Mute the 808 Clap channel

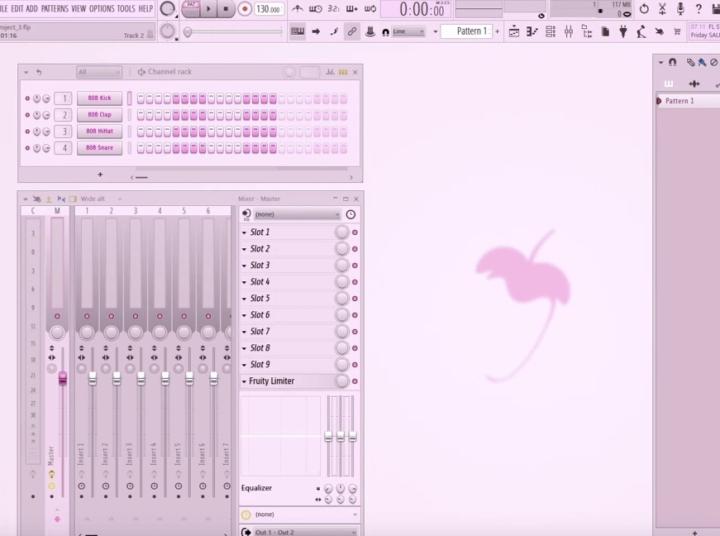pos(28,115)
